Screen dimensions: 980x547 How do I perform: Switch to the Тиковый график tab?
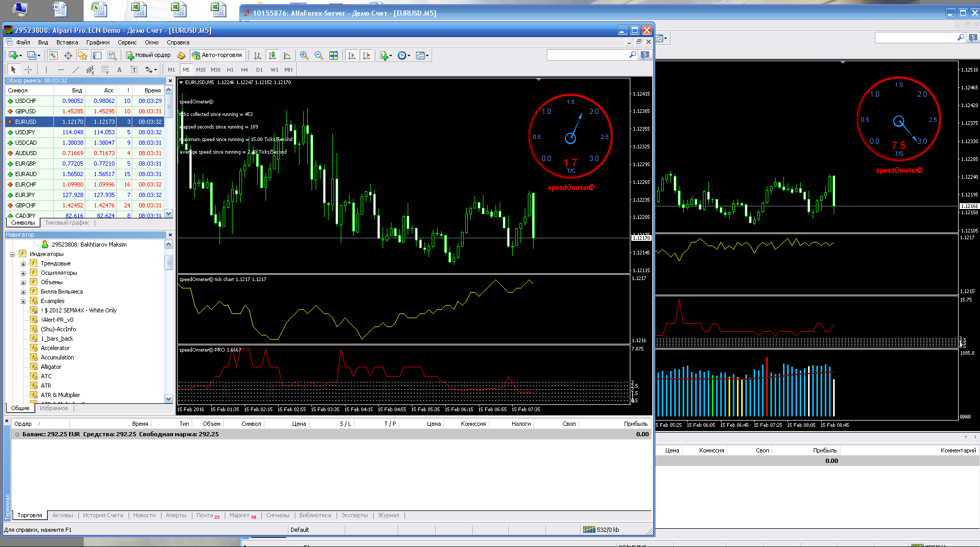coord(67,223)
